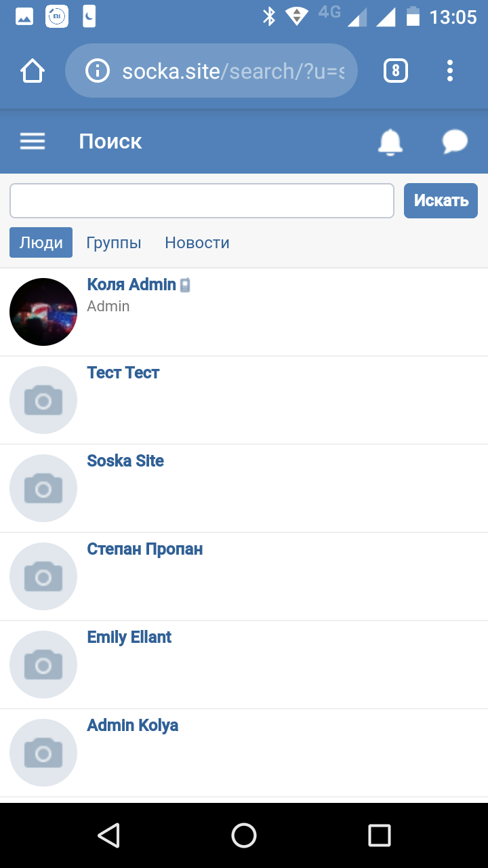Open Коля Admin avatar photo
Image resolution: width=488 pixels, height=868 pixels.
click(43, 312)
